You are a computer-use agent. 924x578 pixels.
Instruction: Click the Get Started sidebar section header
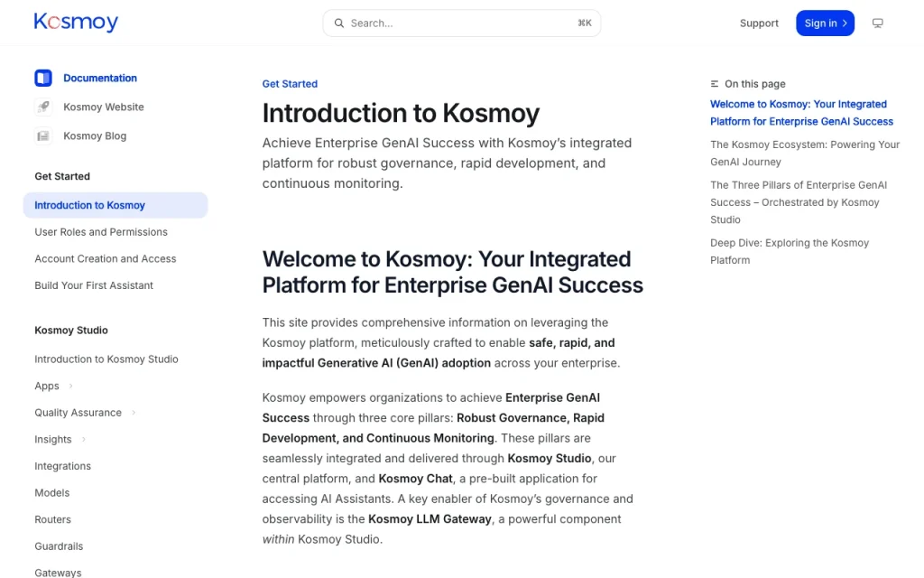click(x=62, y=176)
